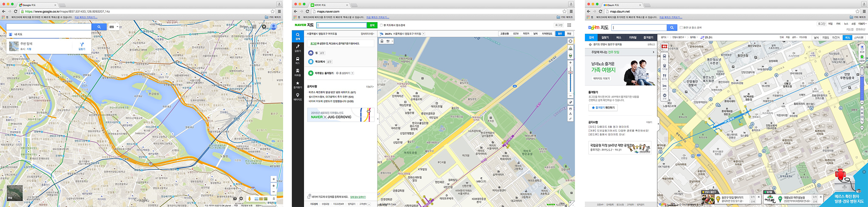Click the blue search button in Google Maps
Screen dimensions: 868x207
pos(99,27)
